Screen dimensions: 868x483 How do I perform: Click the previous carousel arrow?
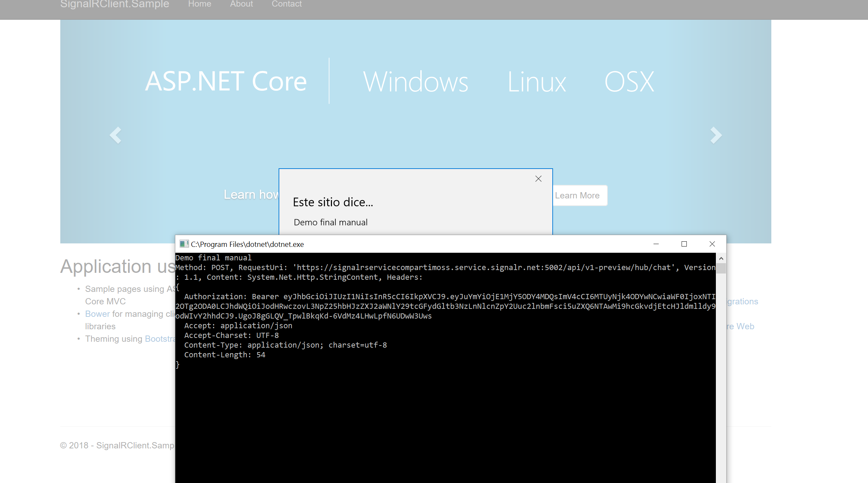click(116, 135)
